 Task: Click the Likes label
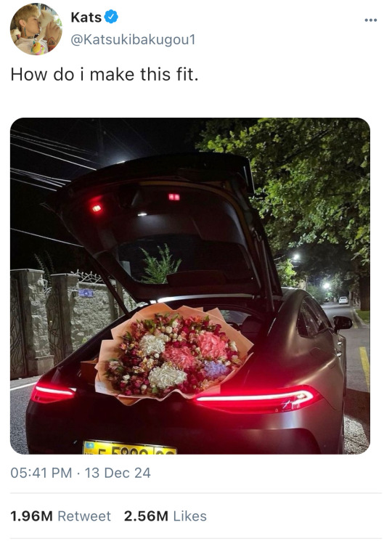click(x=190, y=516)
